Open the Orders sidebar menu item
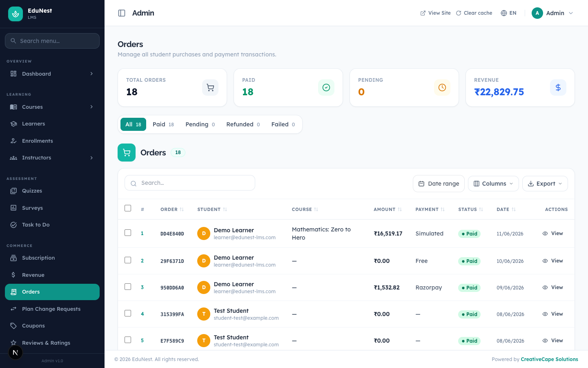 [x=52, y=292]
